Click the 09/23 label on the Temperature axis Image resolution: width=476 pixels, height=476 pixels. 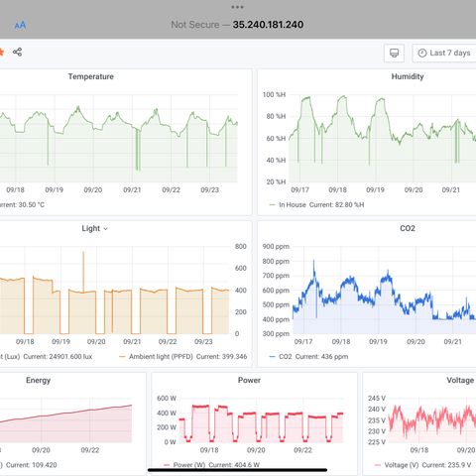[209, 189]
